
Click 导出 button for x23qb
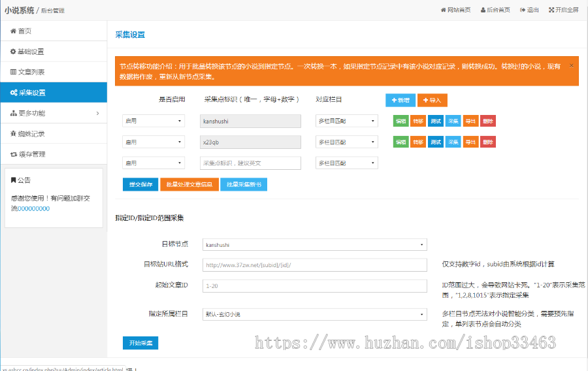coord(470,142)
